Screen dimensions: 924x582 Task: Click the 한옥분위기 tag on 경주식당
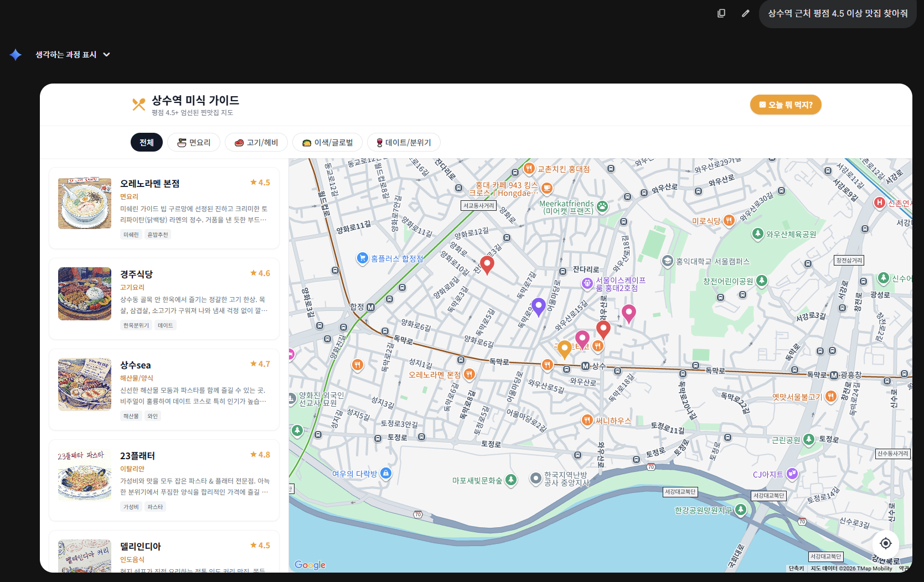point(136,325)
